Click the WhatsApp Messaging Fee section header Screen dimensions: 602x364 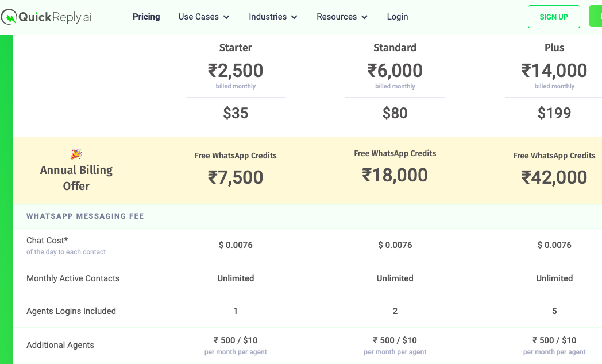85,216
